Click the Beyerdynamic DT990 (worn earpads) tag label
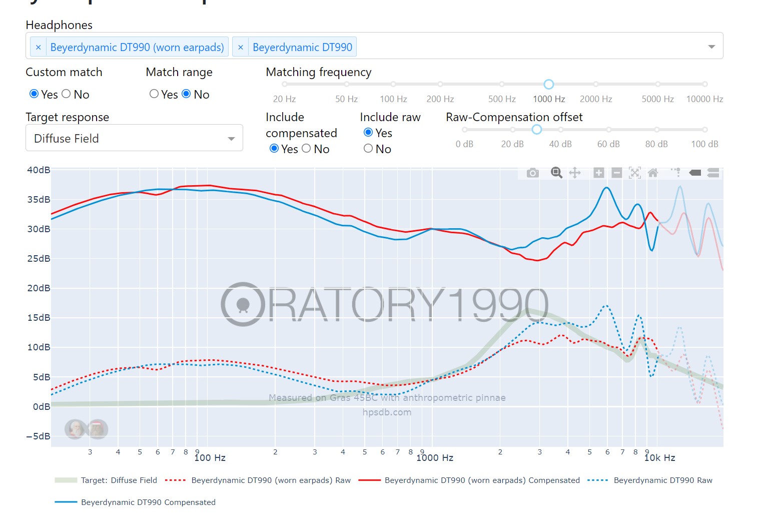This screenshot has width=779, height=532. [x=137, y=47]
